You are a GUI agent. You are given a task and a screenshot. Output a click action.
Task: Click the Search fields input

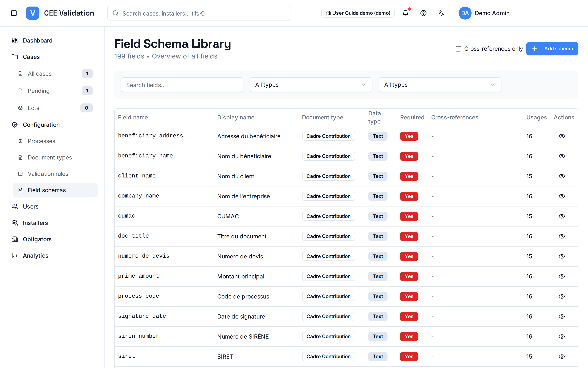(x=182, y=85)
